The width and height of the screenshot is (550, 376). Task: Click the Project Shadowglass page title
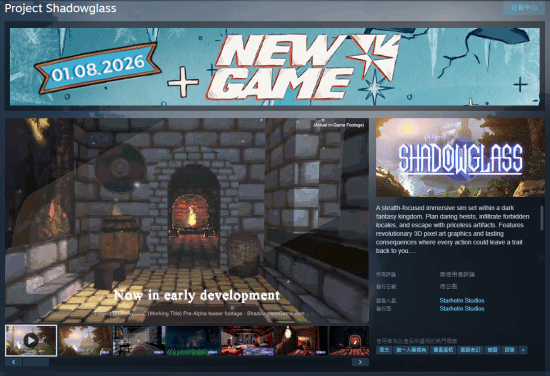60,8
